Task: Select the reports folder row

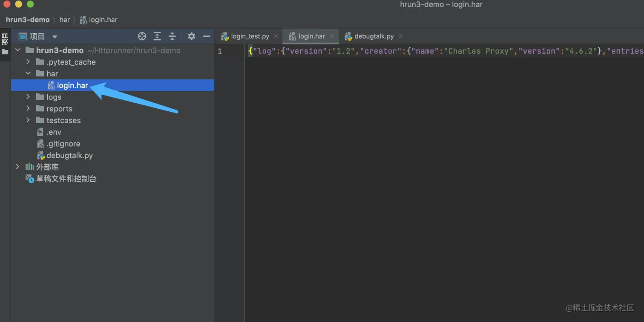Action: click(x=112, y=109)
